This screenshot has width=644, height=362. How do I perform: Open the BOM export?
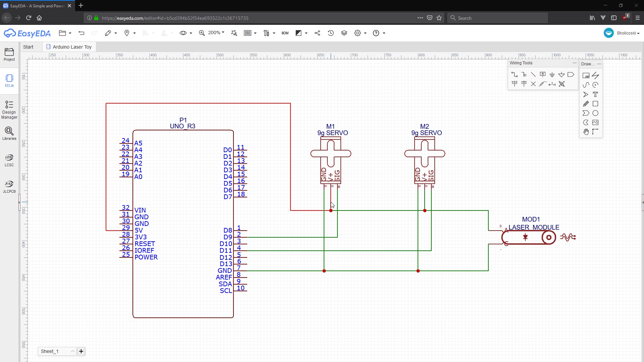tap(285, 33)
